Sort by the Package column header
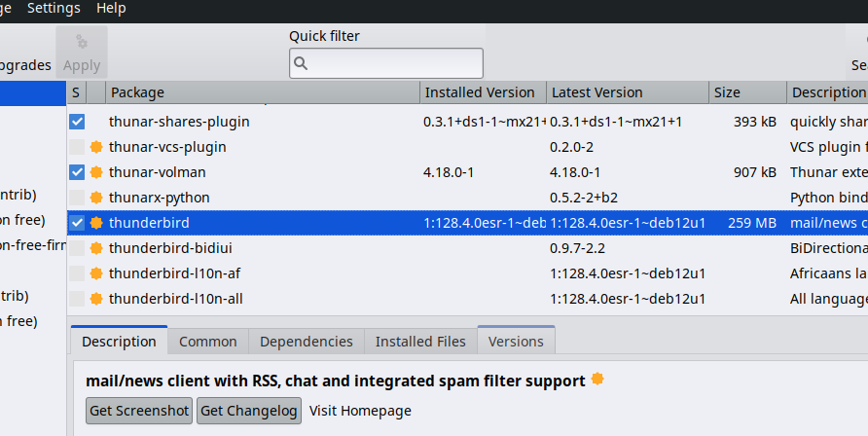This screenshot has width=868, height=436. click(263, 92)
